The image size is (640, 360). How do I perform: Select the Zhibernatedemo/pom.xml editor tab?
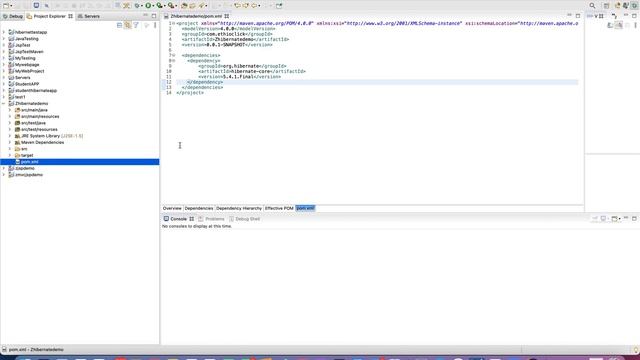[x=196, y=16]
